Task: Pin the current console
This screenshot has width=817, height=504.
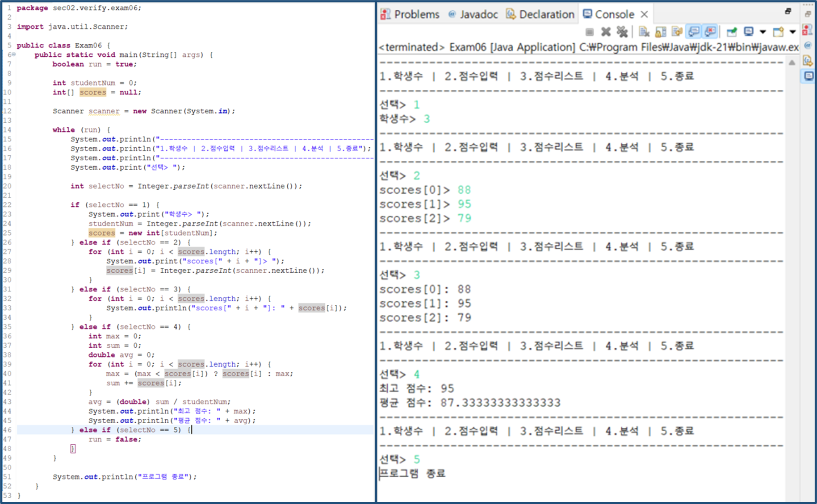Action: pos(732,32)
